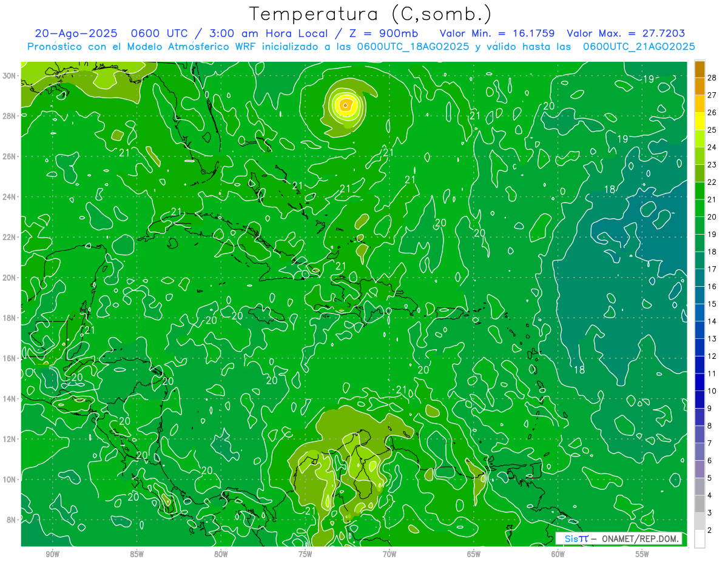Click the color scale label '2'
The image size is (728, 562).
[x=710, y=530]
